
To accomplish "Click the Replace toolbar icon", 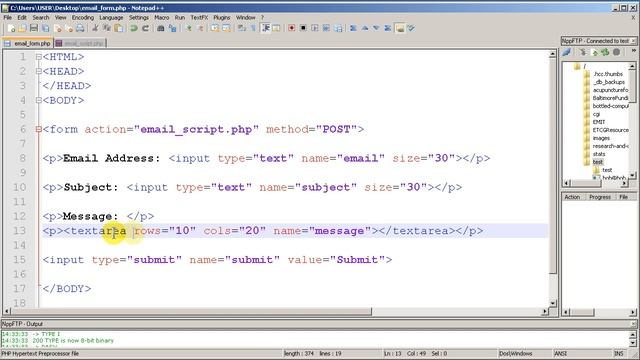I will (x=173, y=28).
